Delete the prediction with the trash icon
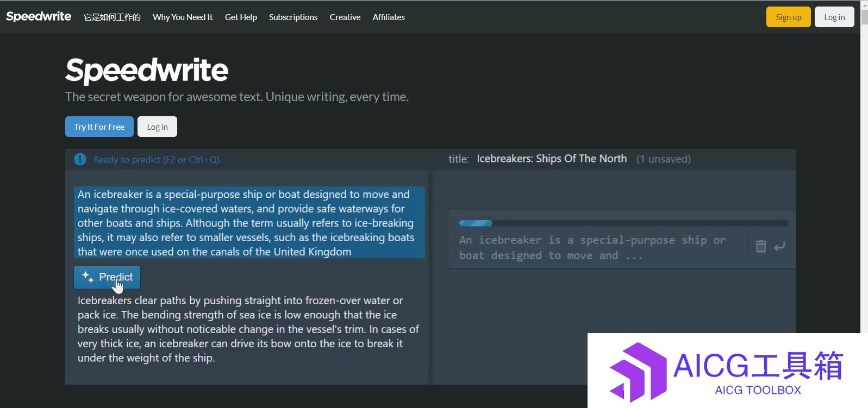This screenshot has width=868, height=408. click(x=761, y=247)
